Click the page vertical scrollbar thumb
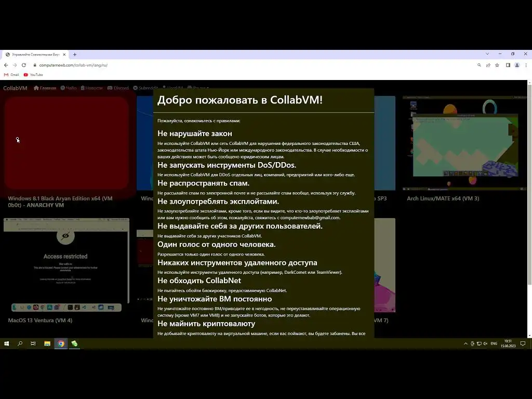Screen dimensions: 532x399 point(529,185)
